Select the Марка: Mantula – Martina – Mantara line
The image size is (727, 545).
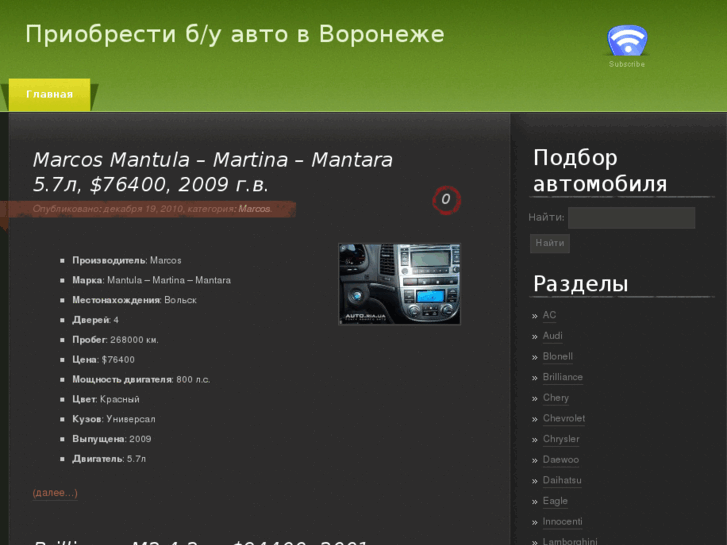pos(152,280)
